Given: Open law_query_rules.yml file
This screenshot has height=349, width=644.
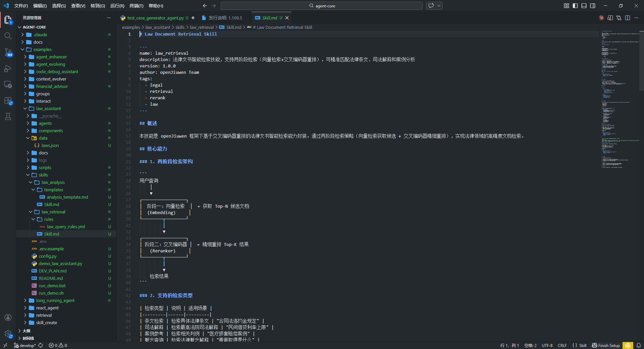Looking at the screenshot, I should (66, 227).
